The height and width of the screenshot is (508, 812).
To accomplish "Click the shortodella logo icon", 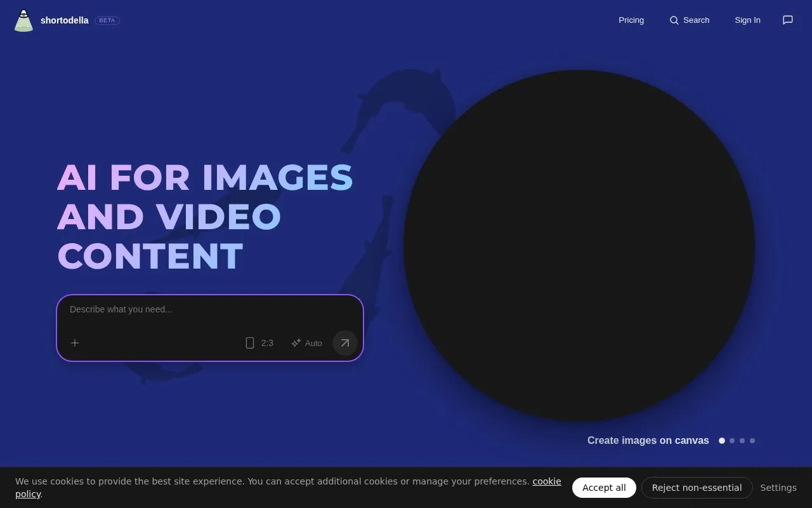I will 23,20.
